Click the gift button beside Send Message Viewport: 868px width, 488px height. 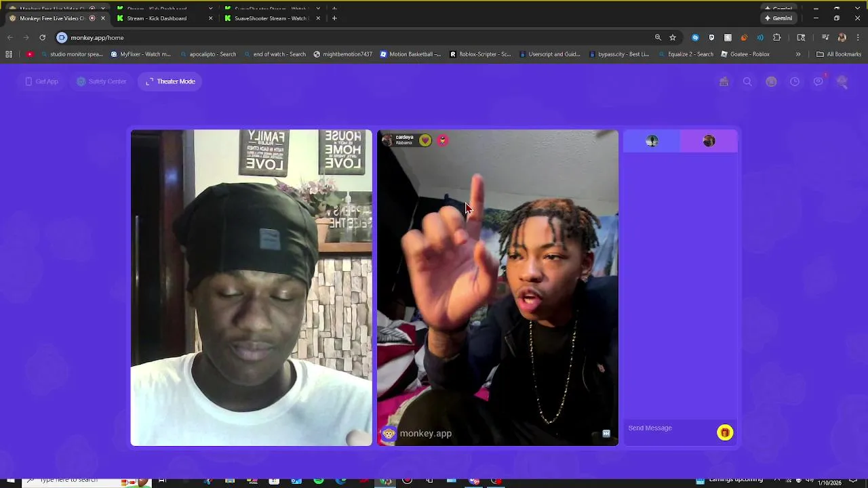pyautogui.click(x=725, y=432)
